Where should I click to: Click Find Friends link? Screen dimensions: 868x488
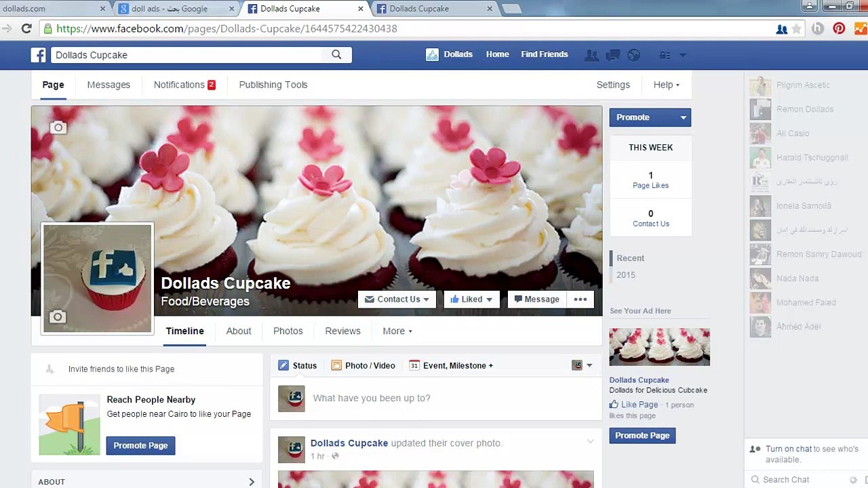tap(545, 54)
